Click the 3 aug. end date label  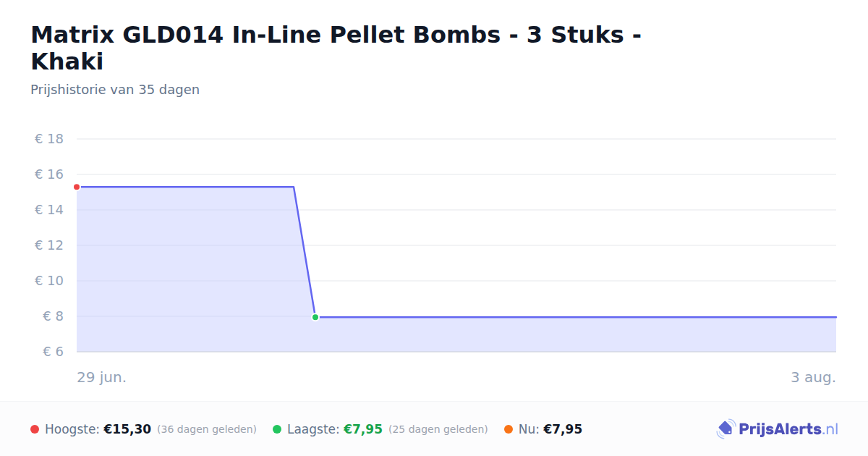[813, 378]
